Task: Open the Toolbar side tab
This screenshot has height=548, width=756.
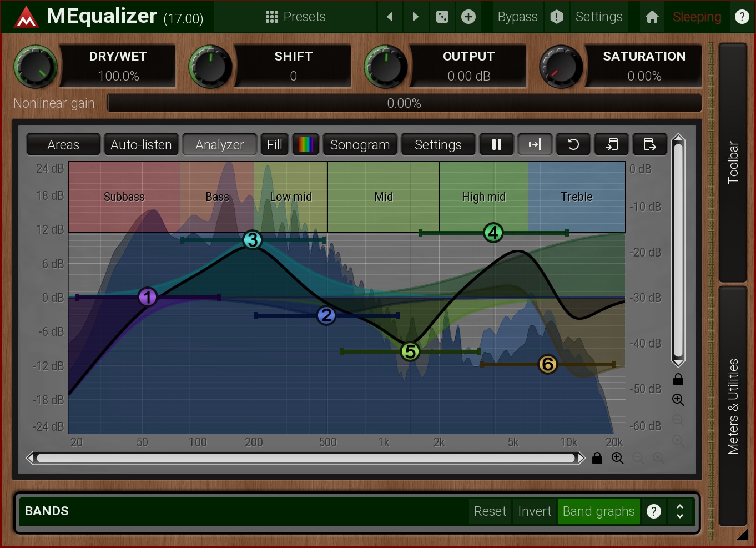Action: (x=733, y=162)
